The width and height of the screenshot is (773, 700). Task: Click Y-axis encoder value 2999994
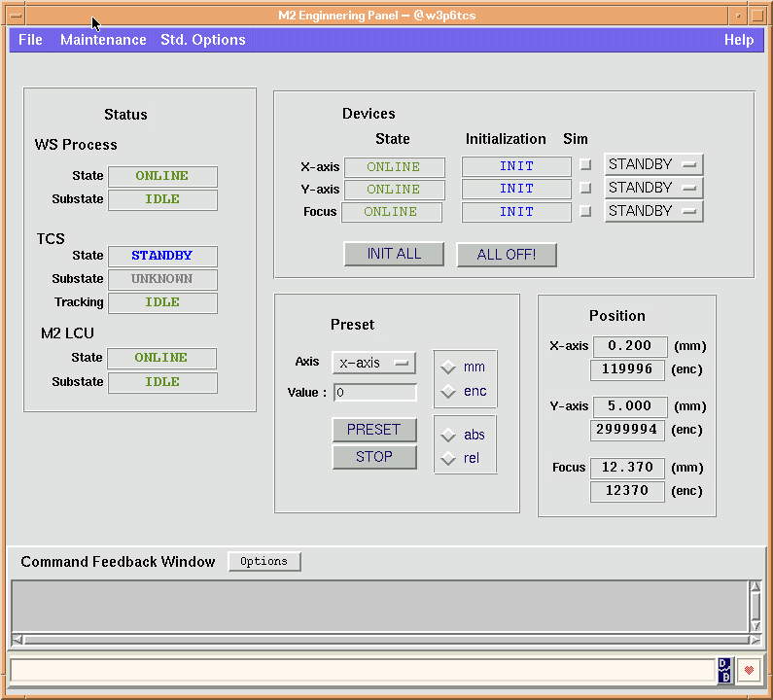coord(627,430)
